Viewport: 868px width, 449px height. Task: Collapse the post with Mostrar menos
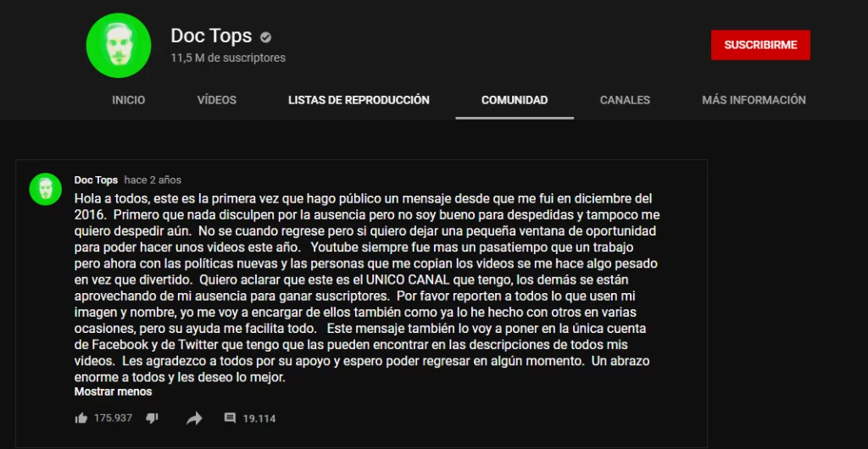pos(113,391)
